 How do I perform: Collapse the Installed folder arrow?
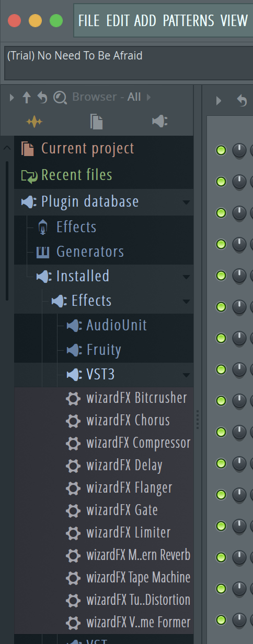coord(187,277)
